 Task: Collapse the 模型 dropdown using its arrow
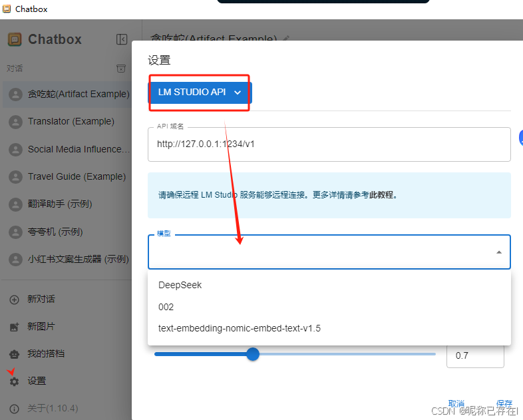pos(498,252)
